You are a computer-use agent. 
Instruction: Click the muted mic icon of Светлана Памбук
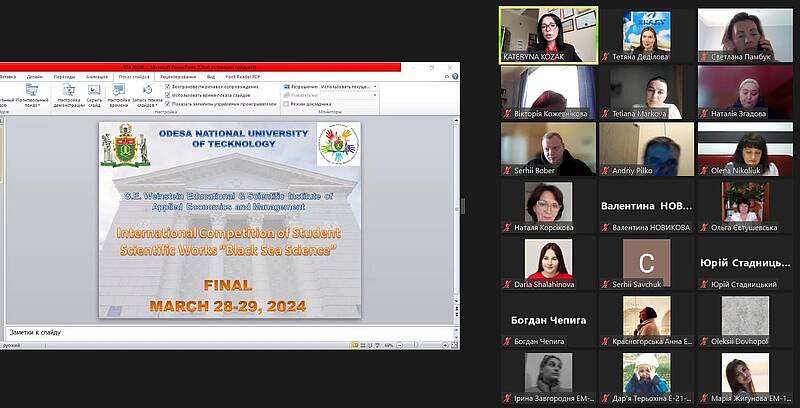[x=704, y=57]
